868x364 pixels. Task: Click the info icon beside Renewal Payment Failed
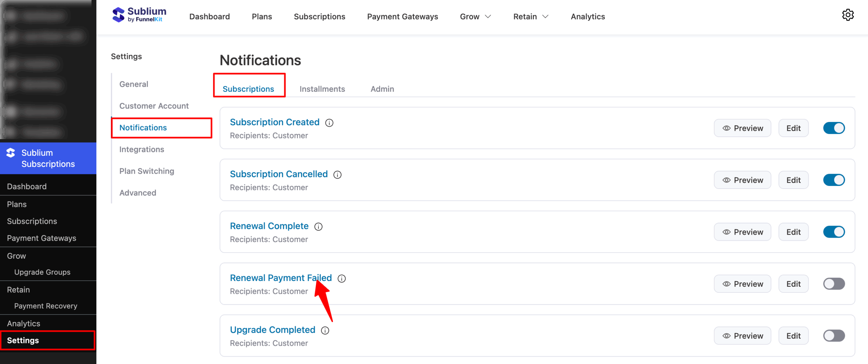pos(341,278)
